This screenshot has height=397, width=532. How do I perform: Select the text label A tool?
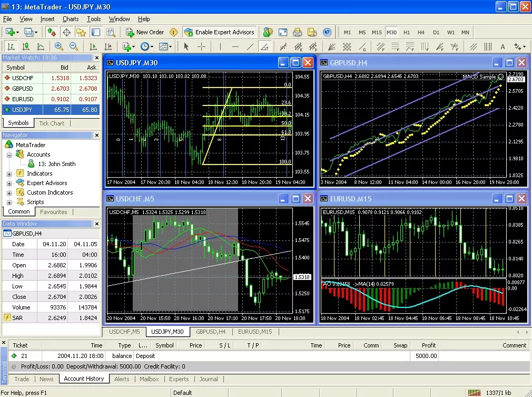tap(503, 47)
